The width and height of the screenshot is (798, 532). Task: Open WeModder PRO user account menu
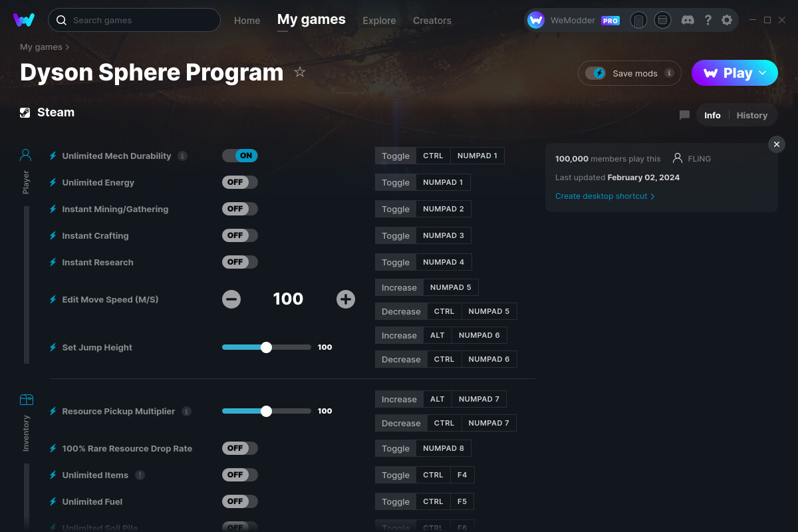pyautogui.click(x=573, y=20)
